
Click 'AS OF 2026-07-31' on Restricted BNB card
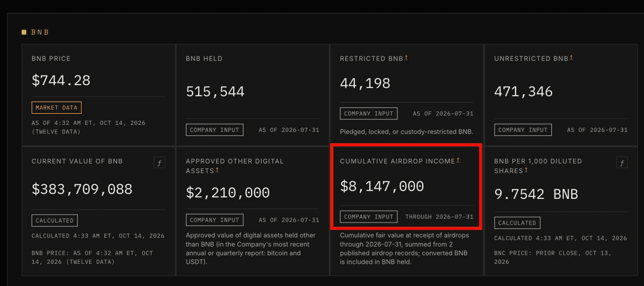(x=443, y=113)
